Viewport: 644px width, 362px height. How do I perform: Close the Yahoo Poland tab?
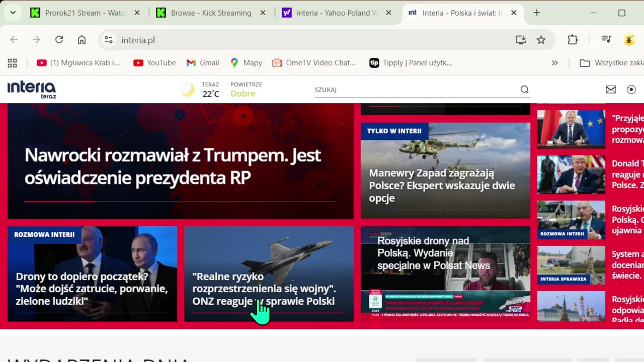388,13
